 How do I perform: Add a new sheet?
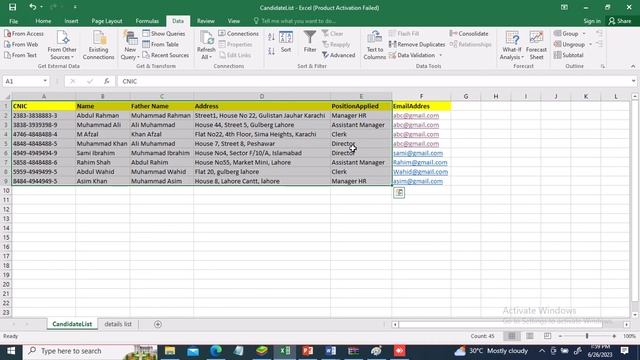158,324
